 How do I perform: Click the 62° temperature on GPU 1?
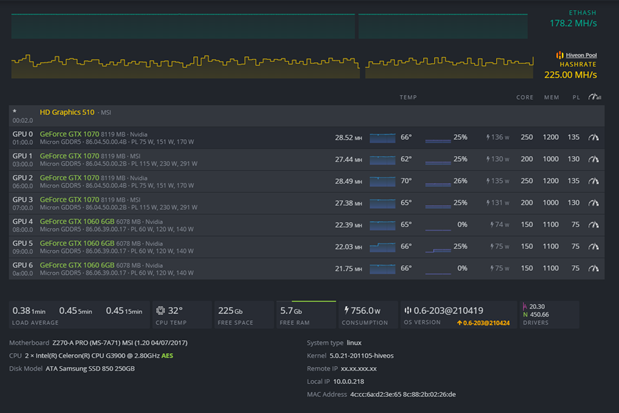(x=406, y=159)
